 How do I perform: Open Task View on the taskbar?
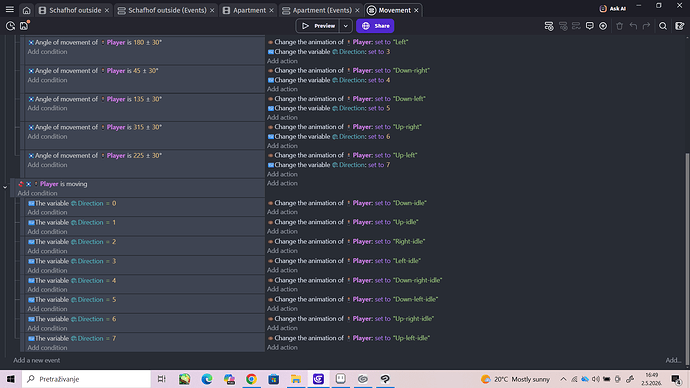[161, 379]
